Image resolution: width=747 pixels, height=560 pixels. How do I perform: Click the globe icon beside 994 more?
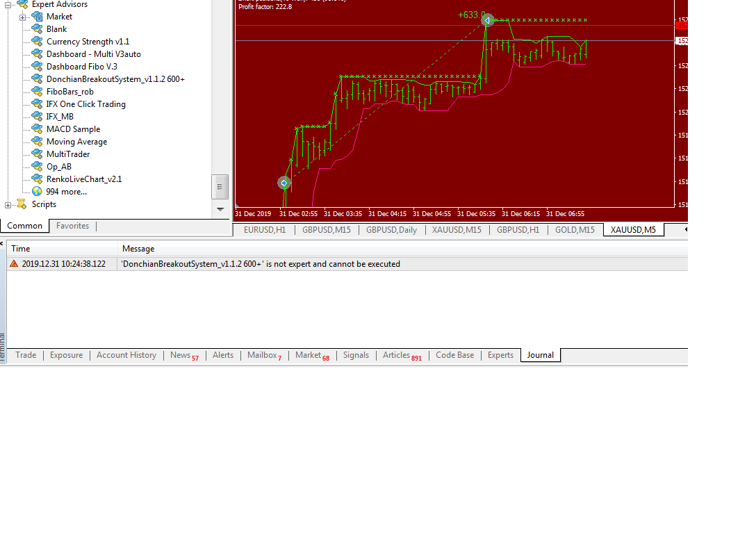[x=37, y=192]
